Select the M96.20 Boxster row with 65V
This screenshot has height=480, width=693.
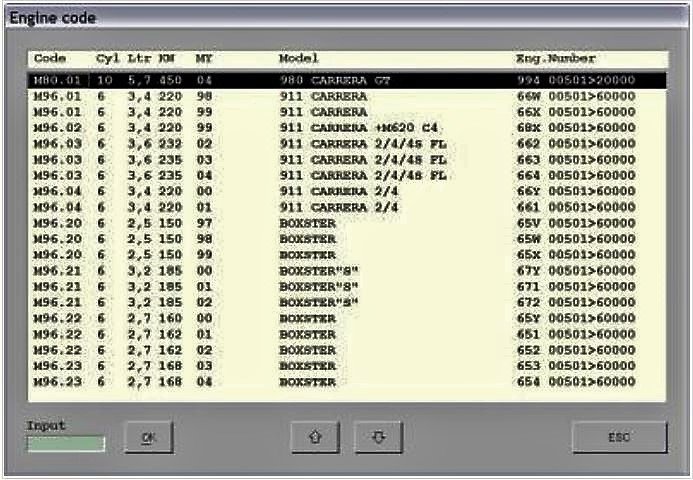[347, 223]
